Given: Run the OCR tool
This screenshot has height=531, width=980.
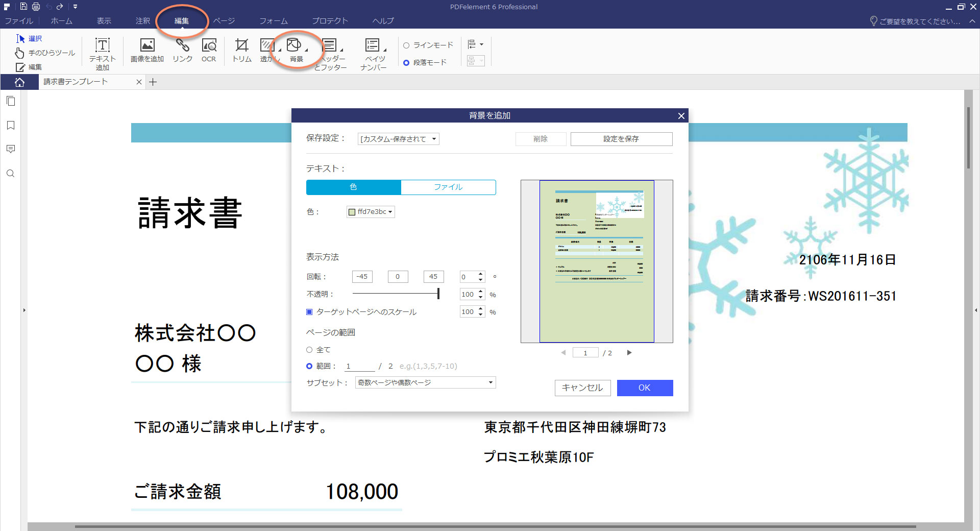Looking at the screenshot, I should pyautogui.click(x=209, y=51).
